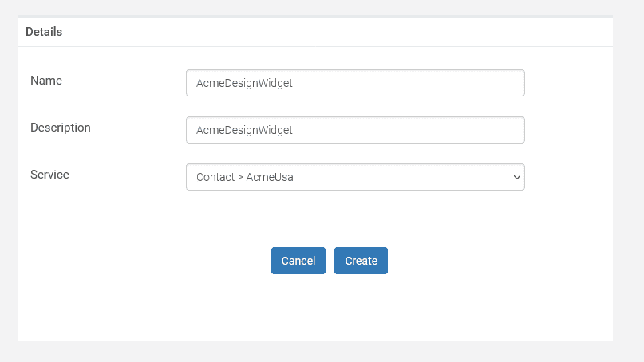
Task: Click the Contact > AcmeUsa selected value text
Action: [245, 177]
